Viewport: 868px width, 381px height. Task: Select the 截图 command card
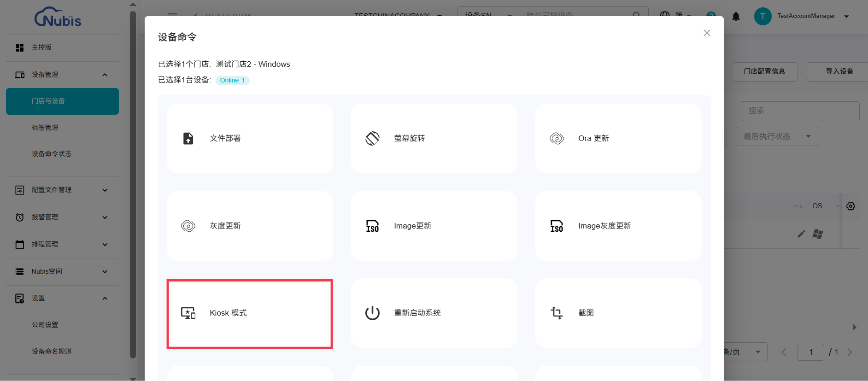(618, 313)
